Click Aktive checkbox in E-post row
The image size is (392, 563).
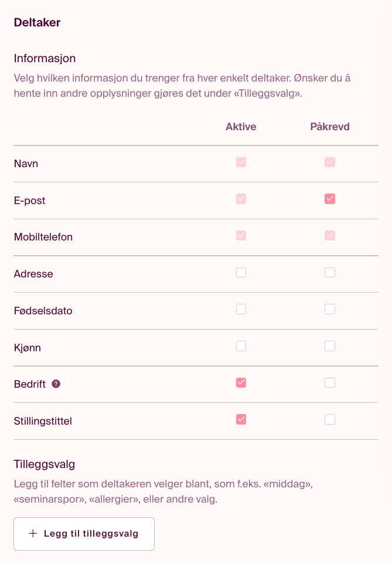(241, 199)
